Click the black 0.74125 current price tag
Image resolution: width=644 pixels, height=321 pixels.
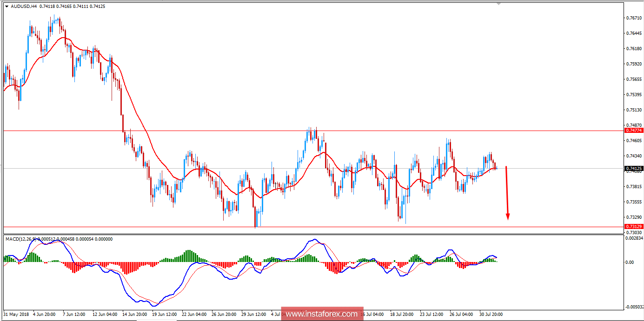click(x=633, y=168)
